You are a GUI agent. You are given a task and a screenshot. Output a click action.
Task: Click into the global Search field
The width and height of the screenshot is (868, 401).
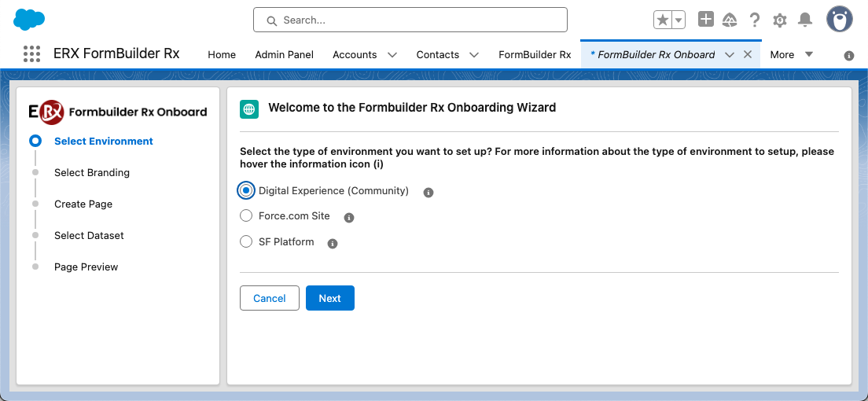pyautogui.click(x=410, y=20)
